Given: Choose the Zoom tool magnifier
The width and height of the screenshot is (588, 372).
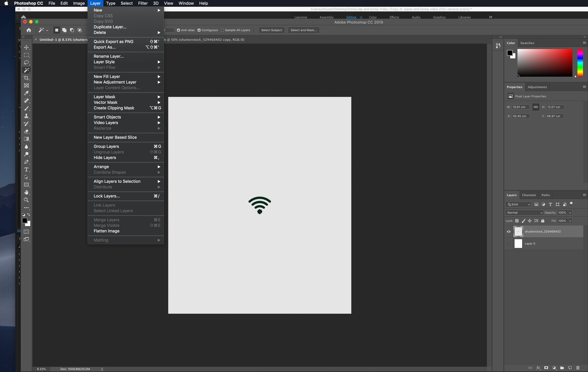Looking at the screenshot, I should click(x=26, y=200).
